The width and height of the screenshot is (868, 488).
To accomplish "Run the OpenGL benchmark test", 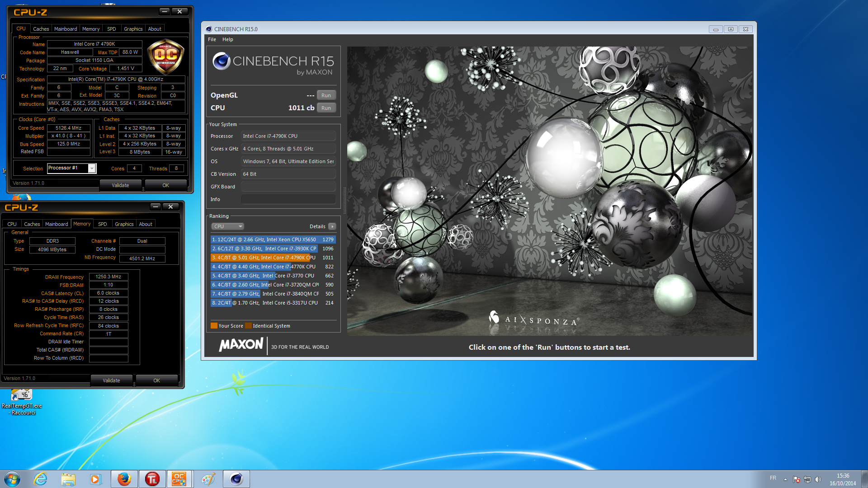I will click(326, 95).
